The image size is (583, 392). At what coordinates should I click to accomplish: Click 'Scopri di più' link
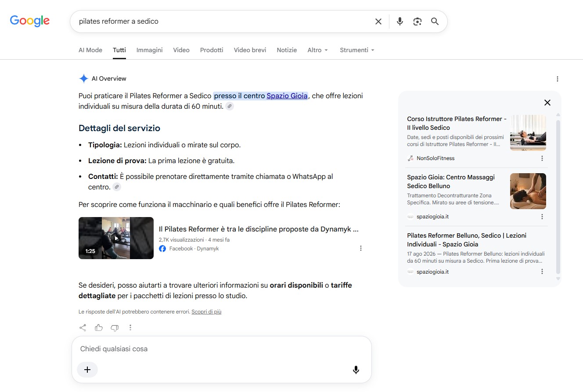click(x=206, y=312)
